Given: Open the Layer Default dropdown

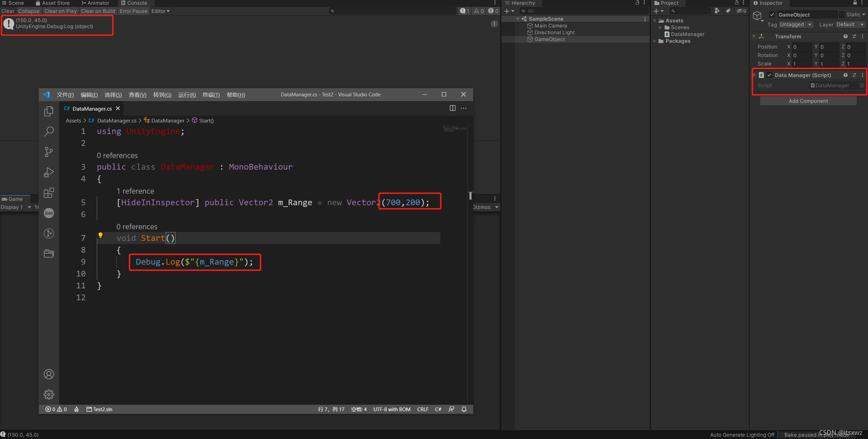Looking at the screenshot, I should click(x=850, y=24).
